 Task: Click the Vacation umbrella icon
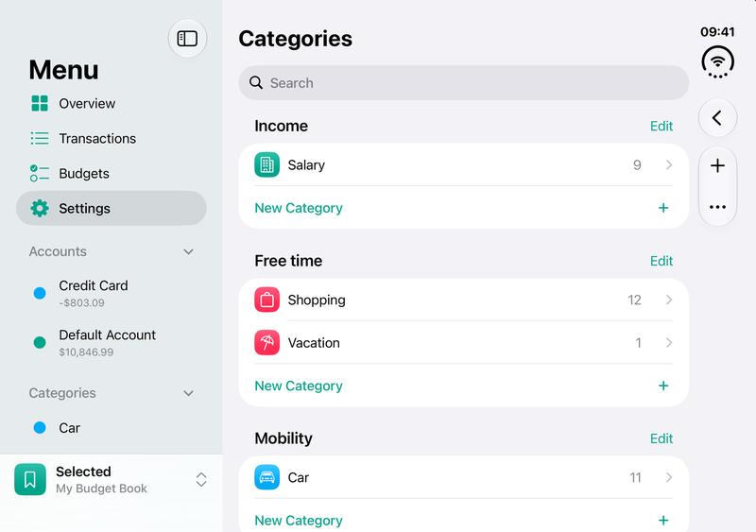pyautogui.click(x=266, y=342)
